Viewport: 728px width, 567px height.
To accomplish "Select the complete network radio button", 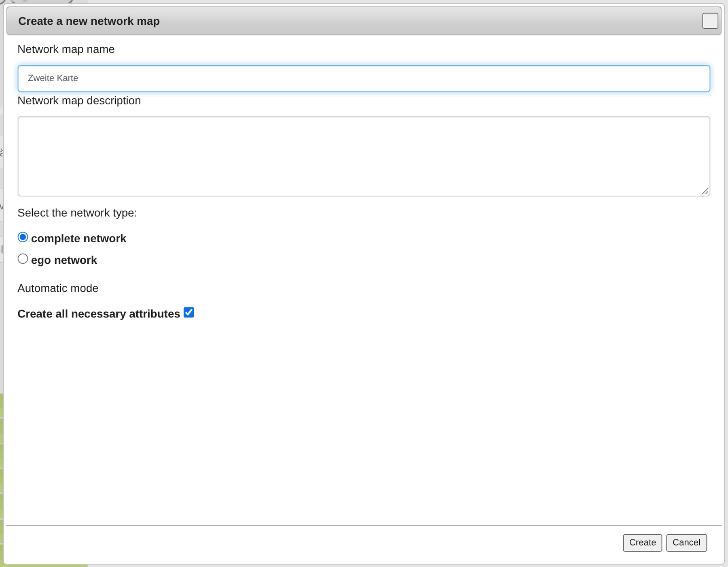I will tap(23, 237).
